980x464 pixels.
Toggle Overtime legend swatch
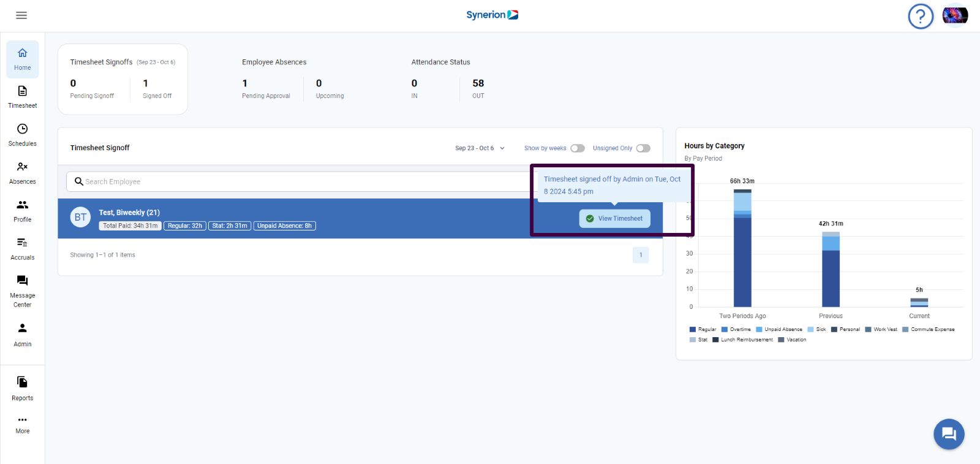click(725, 330)
